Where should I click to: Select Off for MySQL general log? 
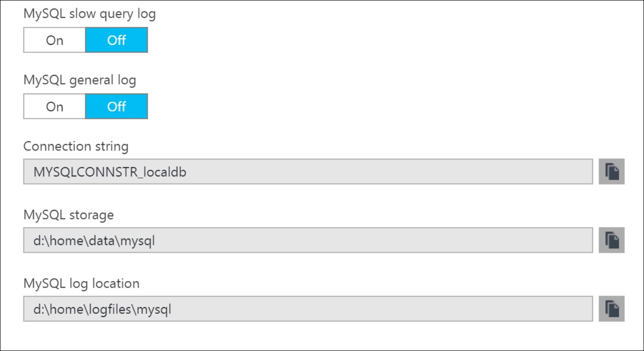[116, 106]
